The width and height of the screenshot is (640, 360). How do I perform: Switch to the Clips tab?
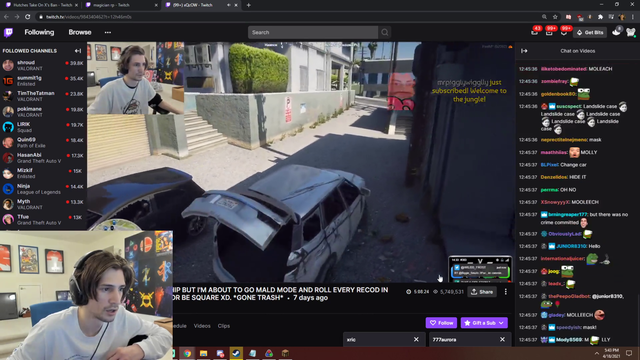[224, 326]
